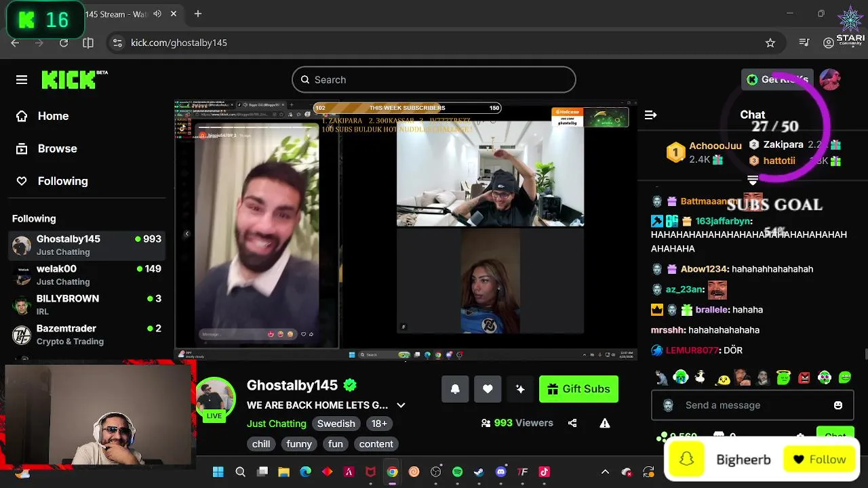The image size is (868, 488).
Task: Collapse the chat panel with the arrow icon
Action: coord(650,115)
